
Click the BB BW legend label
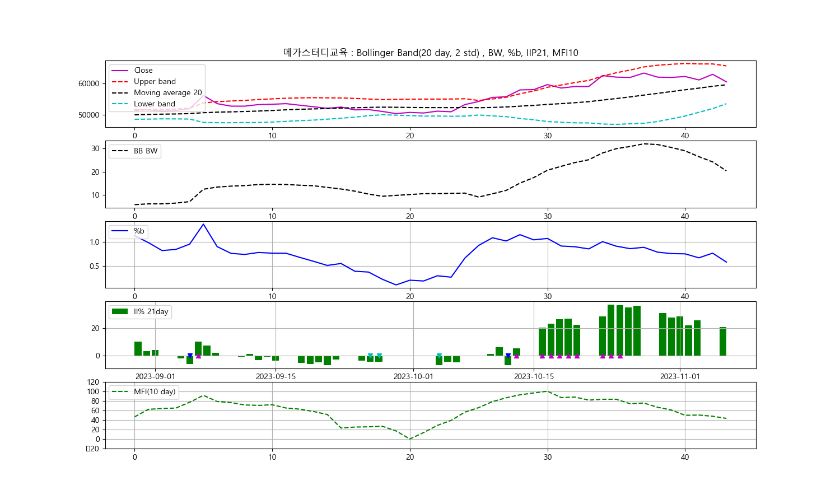(x=146, y=151)
